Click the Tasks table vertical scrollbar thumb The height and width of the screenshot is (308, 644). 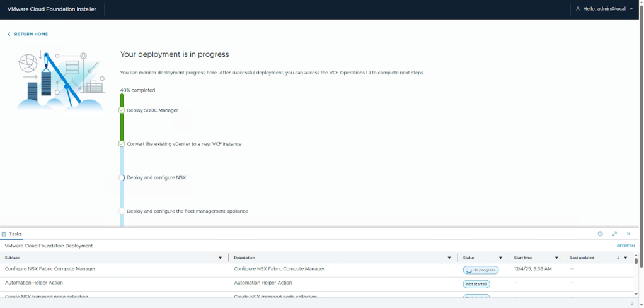tap(636, 260)
